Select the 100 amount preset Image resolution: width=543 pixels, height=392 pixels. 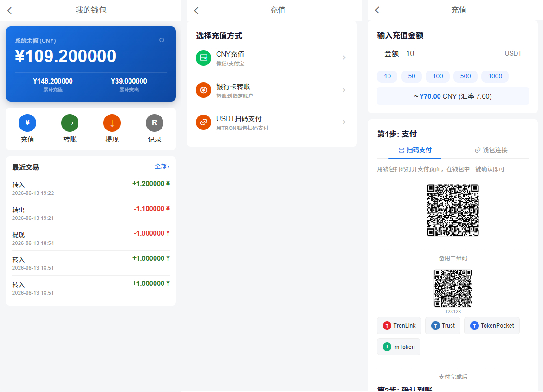[438, 76]
